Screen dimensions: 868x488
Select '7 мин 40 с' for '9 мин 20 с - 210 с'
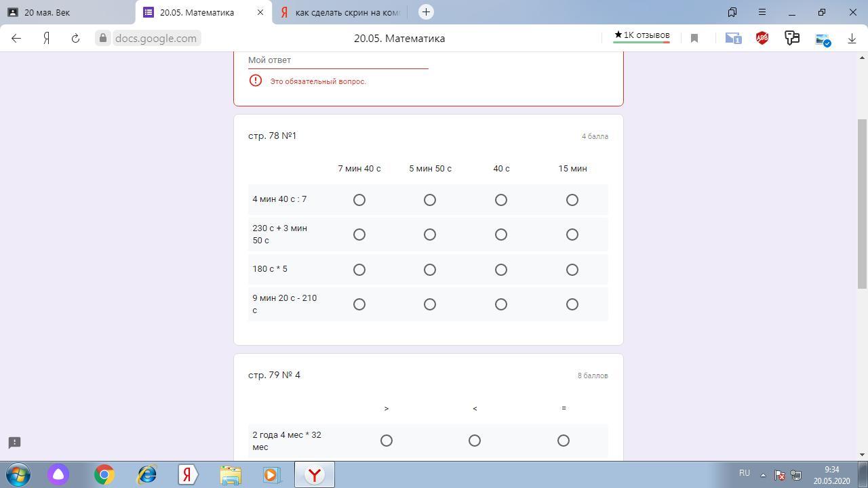359,304
